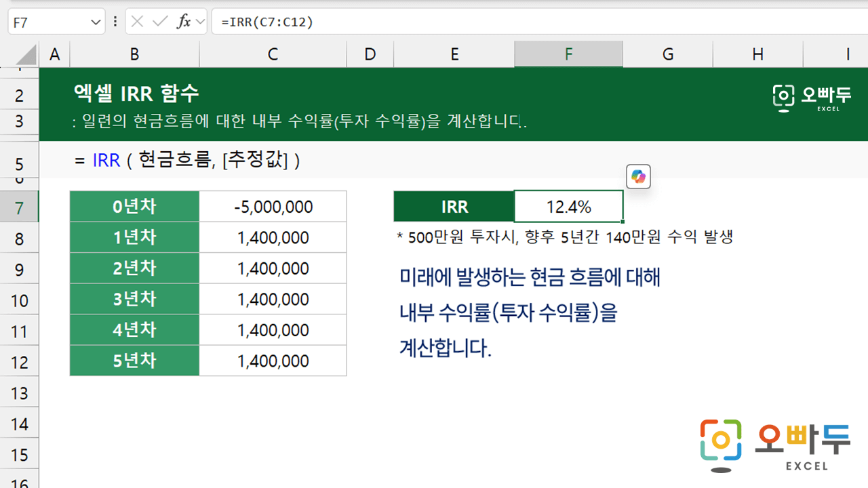
Task: Click the Copilot icon near cell F7
Action: (638, 177)
